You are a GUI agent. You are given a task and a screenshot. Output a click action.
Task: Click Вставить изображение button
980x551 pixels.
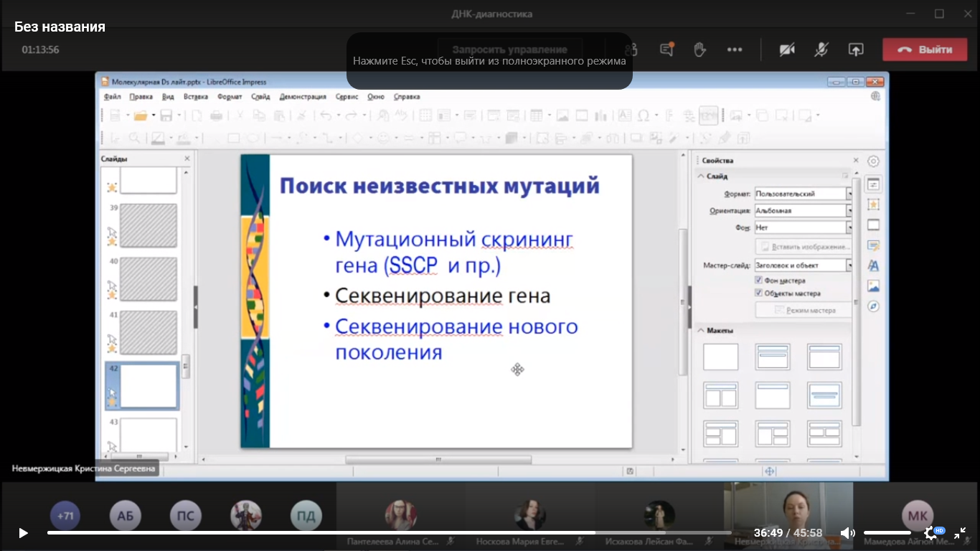(x=804, y=247)
